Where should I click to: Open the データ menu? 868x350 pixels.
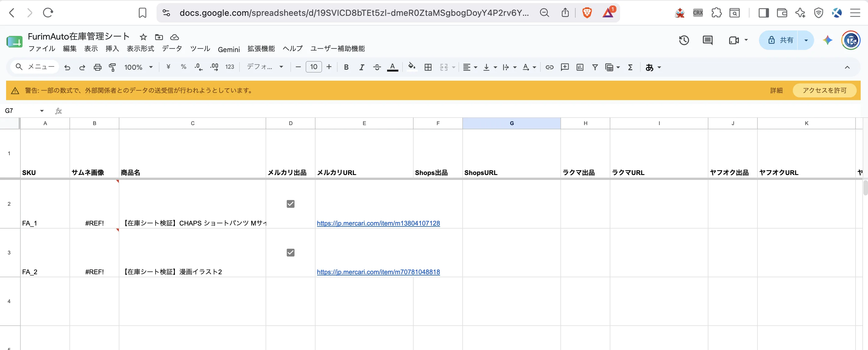click(x=172, y=48)
